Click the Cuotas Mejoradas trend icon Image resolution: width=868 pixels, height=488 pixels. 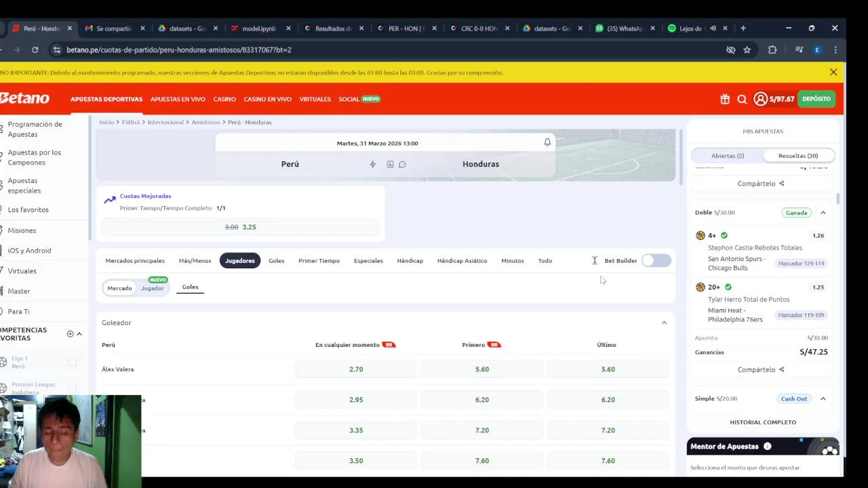coord(109,200)
